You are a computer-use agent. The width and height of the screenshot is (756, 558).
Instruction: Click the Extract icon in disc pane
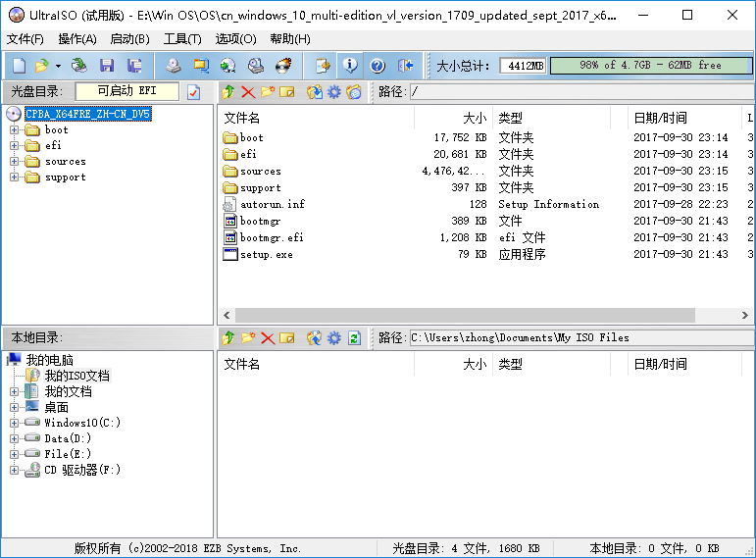click(x=315, y=91)
